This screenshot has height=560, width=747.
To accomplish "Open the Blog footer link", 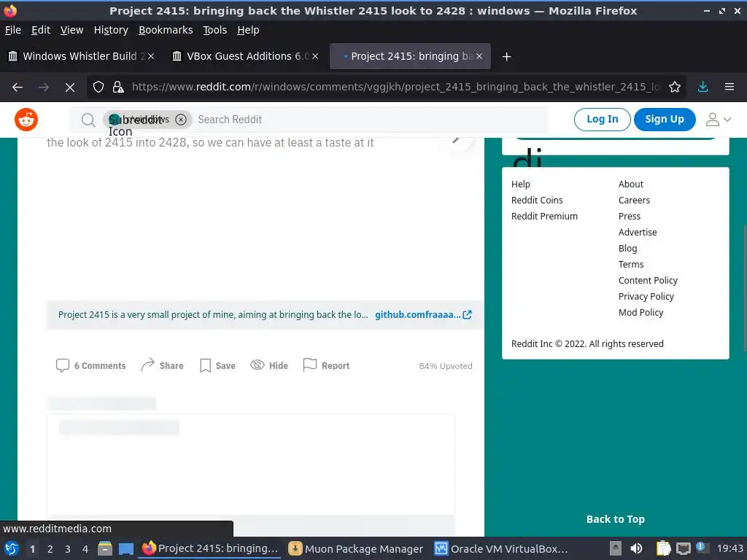I will tap(627, 249).
